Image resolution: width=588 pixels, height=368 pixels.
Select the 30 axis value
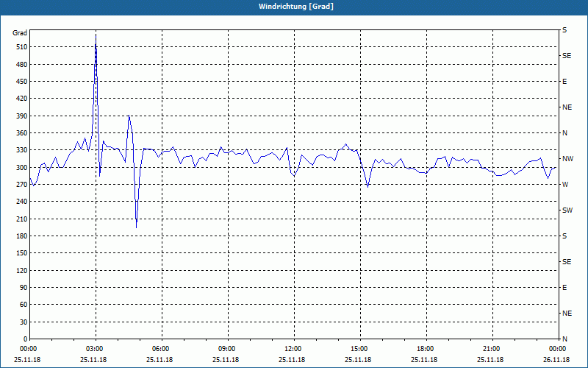coord(24,322)
